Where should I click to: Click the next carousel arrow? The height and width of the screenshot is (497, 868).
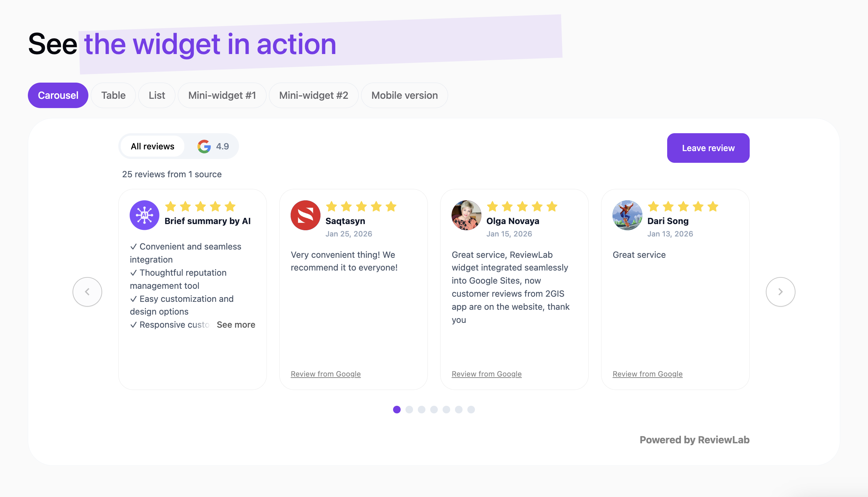[x=780, y=292]
